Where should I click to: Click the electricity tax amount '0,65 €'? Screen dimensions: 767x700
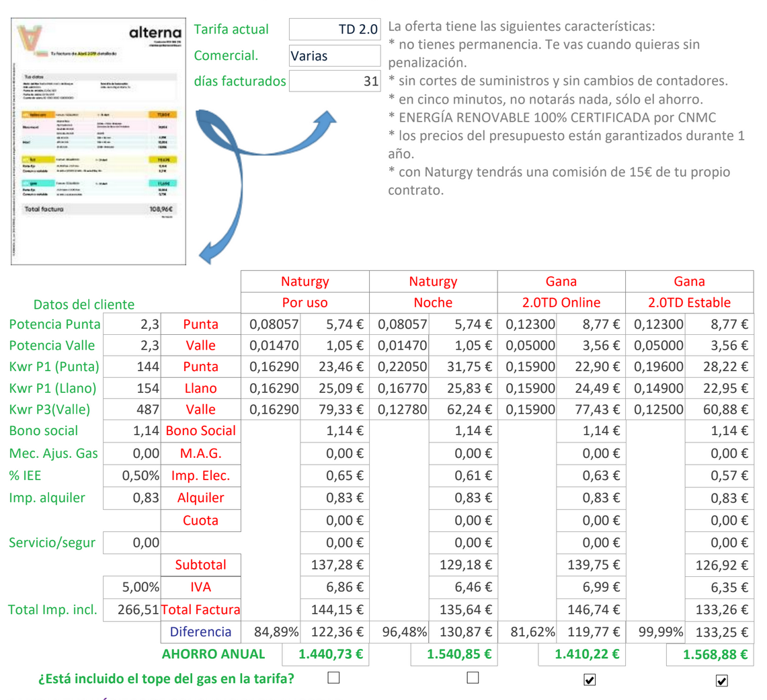335,475
